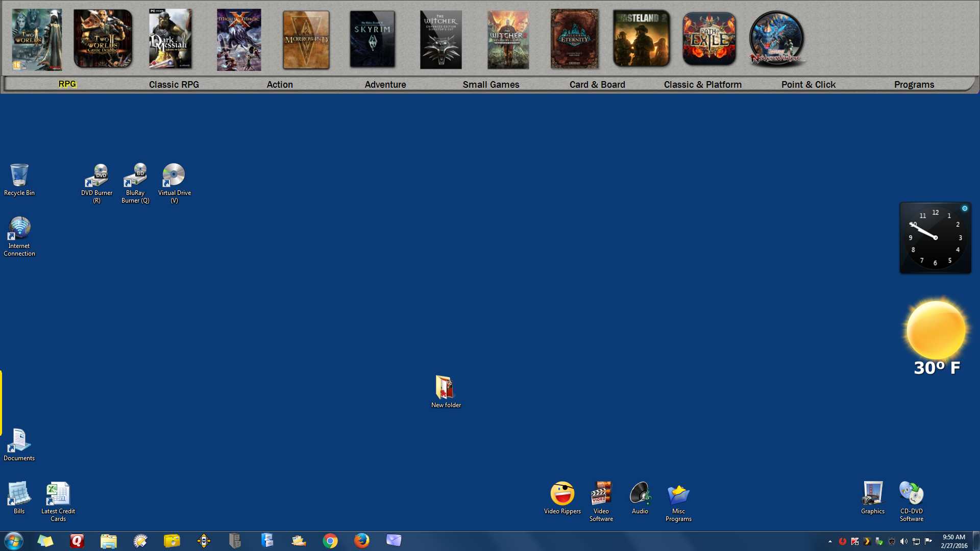Open Dark Messiah game cover
Image resolution: width=980 pixels, height=551 pixels.
[x=170, y=39]
